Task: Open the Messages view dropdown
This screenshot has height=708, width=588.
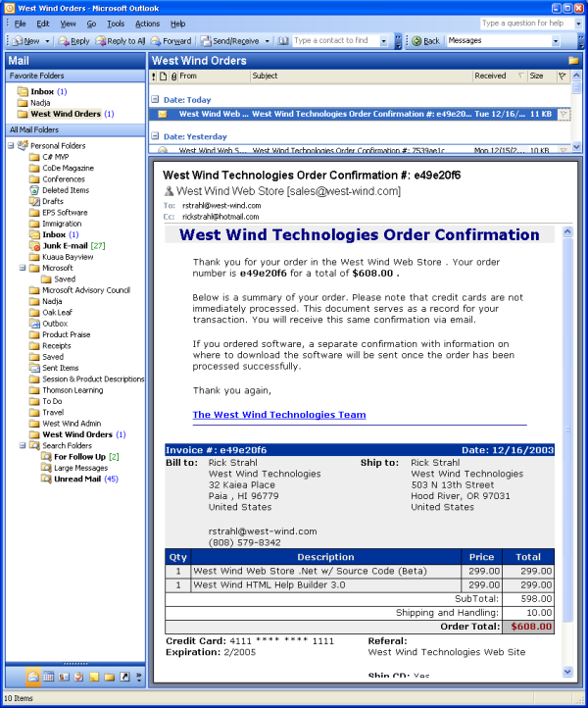Action: tap(555, 41)
